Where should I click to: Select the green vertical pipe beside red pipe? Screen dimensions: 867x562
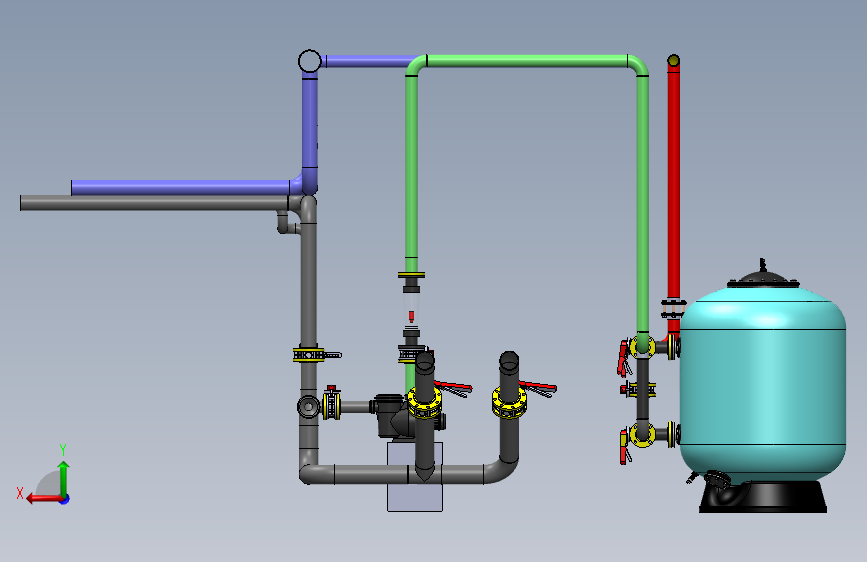click(643, 205)
